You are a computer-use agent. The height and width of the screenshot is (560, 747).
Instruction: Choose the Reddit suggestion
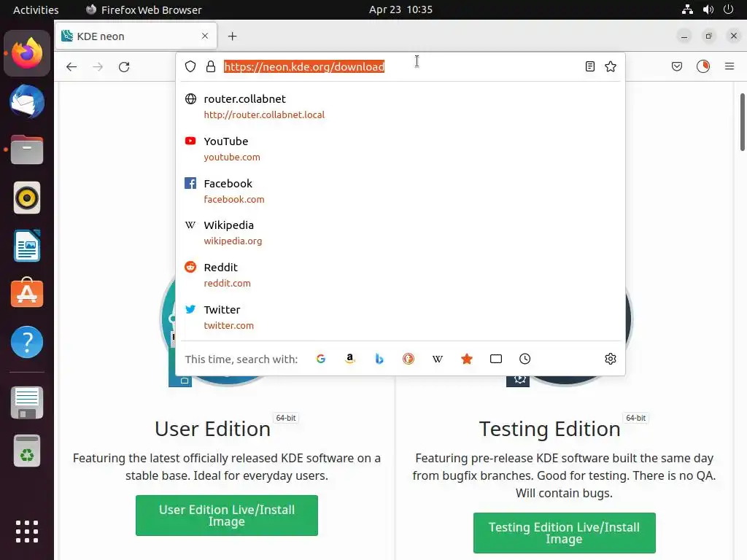[x=400, y=275]
